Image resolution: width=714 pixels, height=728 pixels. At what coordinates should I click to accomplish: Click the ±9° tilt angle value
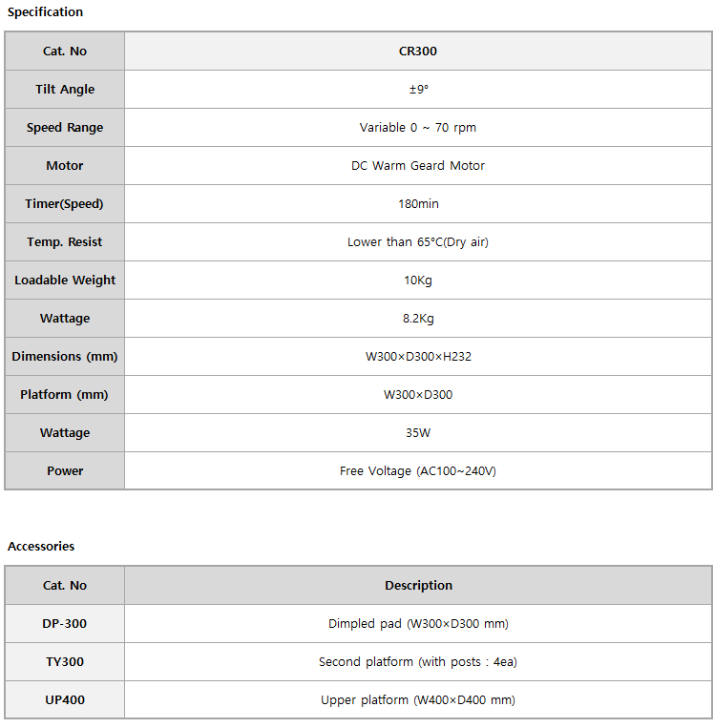pos(418,89)
